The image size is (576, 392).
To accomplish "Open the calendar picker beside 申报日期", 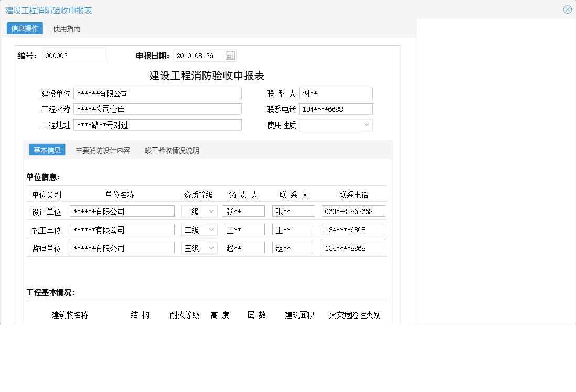I will tap(229, 55).
